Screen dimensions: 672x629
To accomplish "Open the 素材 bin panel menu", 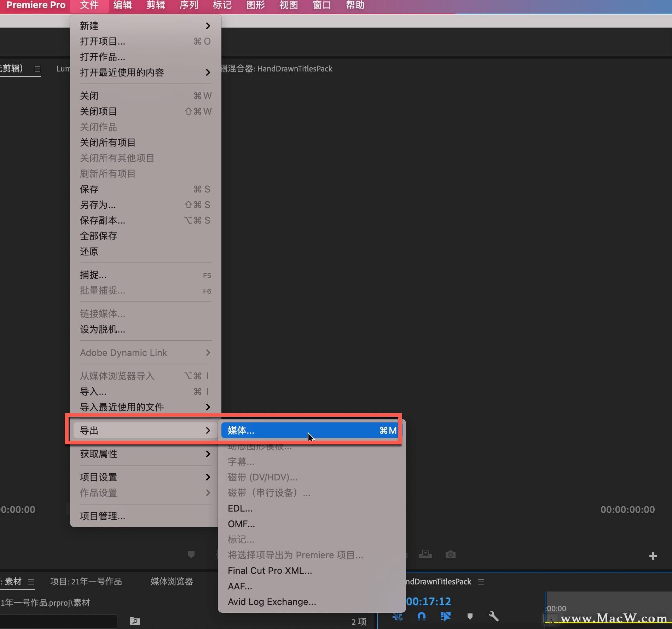I will (x=31, y=582).
